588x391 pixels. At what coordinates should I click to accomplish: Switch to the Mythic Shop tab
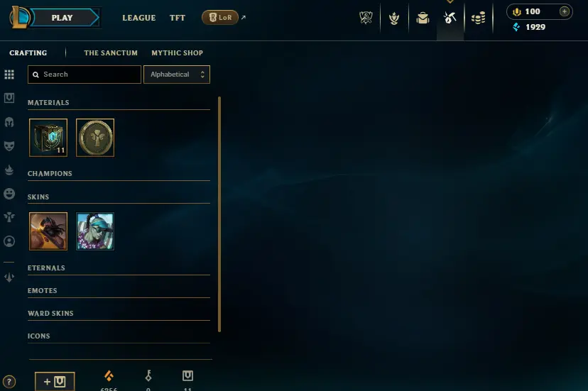click(177, 53)
